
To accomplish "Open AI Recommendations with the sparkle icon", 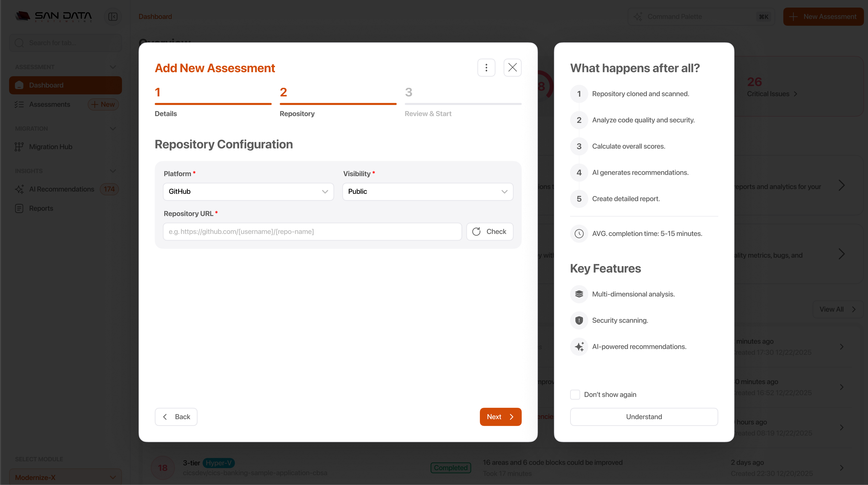I will (20, 189).
